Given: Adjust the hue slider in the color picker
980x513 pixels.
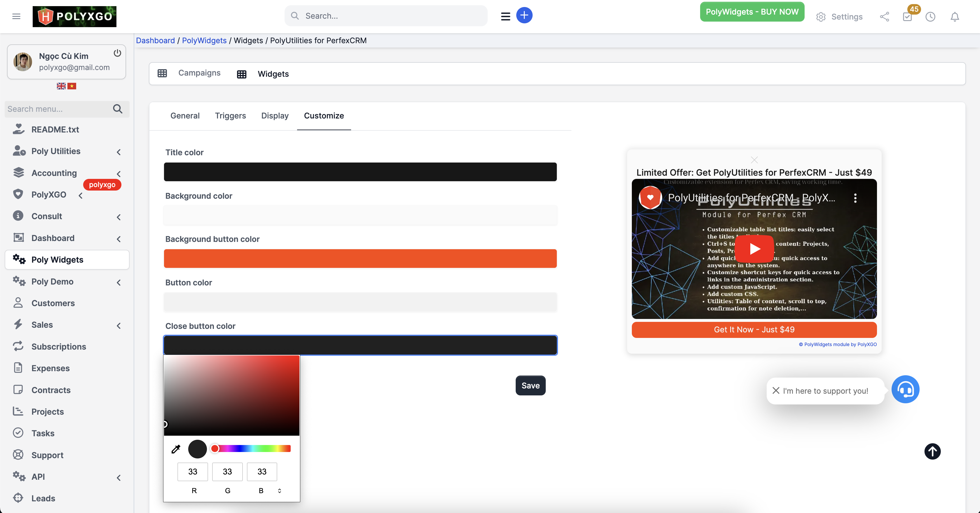Looking at the screenshot, I should (x=252, y=449).
